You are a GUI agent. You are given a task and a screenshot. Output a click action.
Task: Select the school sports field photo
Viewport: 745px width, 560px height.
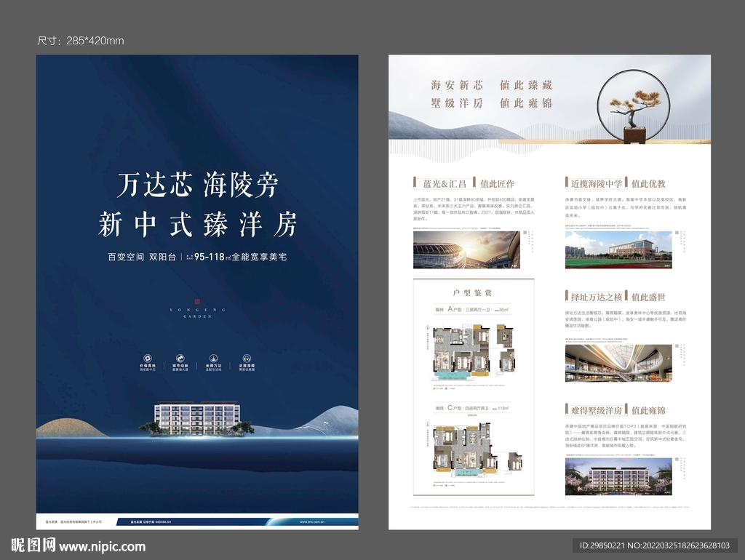point(618,250)
